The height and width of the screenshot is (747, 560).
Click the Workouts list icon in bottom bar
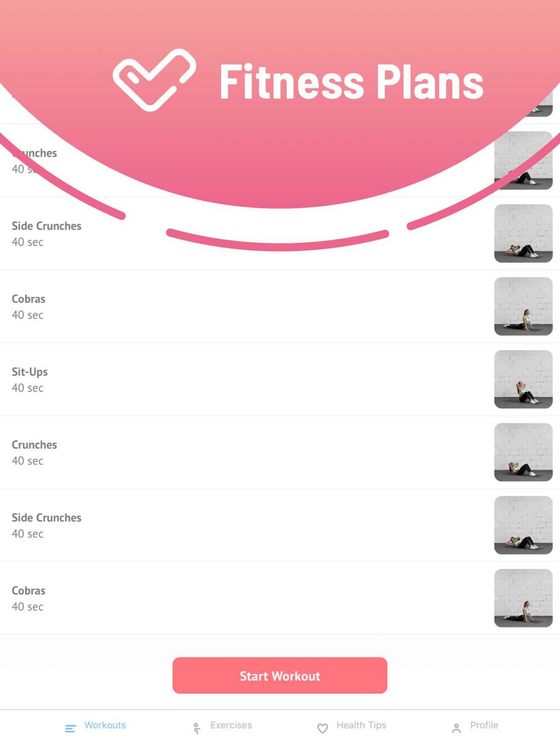click(x=70, y=729)
